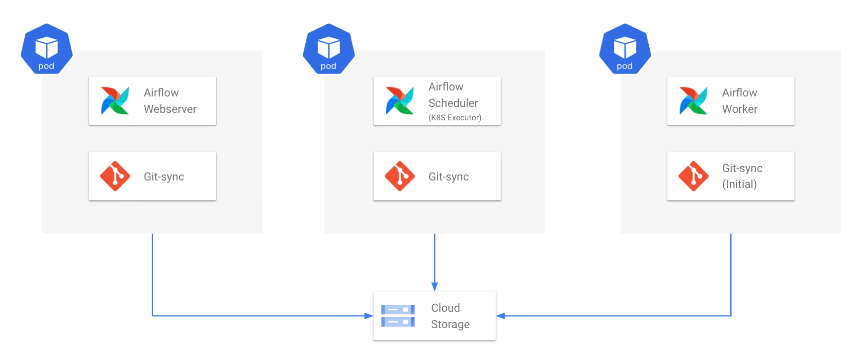The height and width of the screenshot is (351, 868).
Task: Click the Cloud Storage label
Action: (450, 316)
